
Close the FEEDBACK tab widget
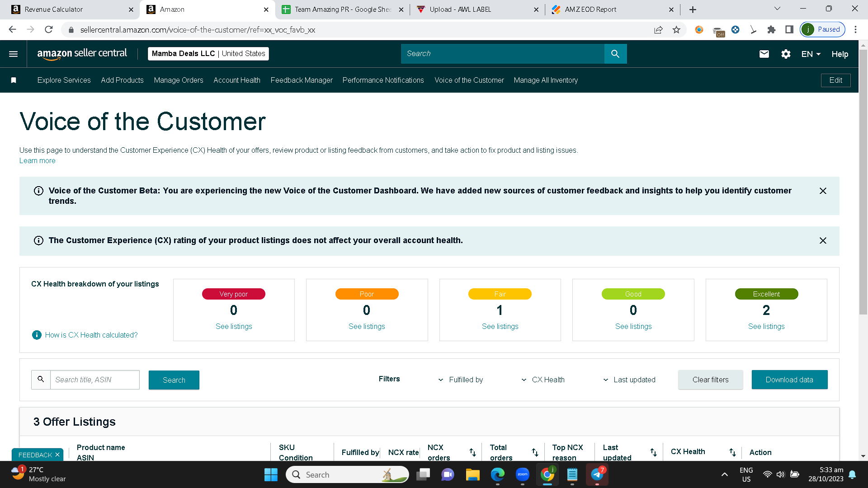pos(57,455)
